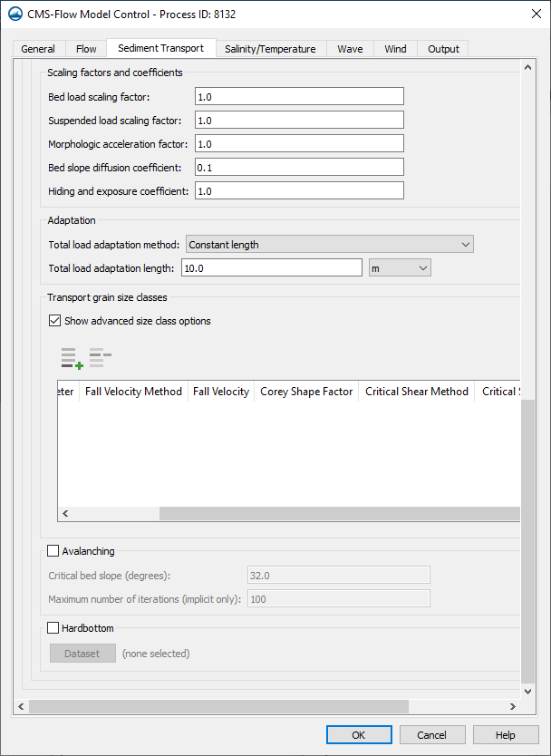
Task: Switch to the Output tab
Action: click(x=443, y=49)
